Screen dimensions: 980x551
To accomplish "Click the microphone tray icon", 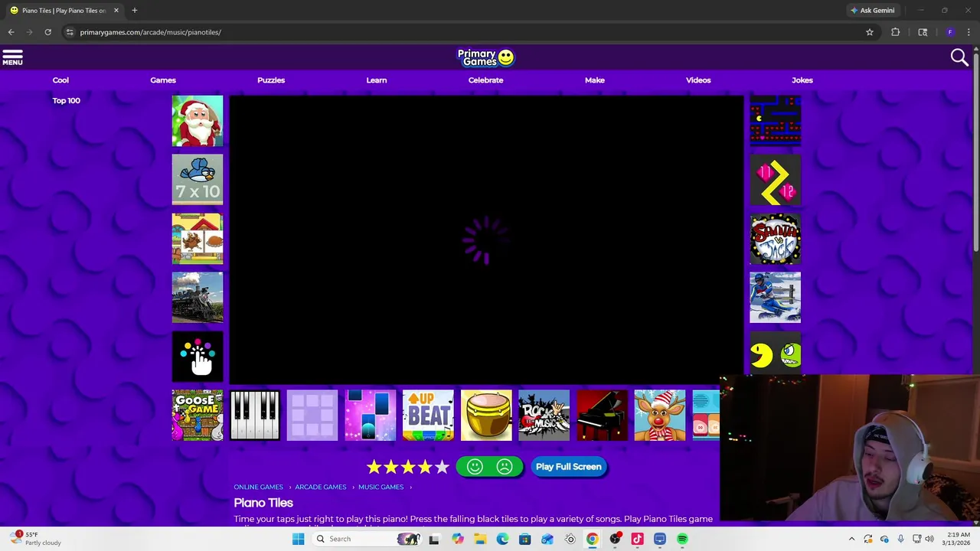I will pos(900,539).
